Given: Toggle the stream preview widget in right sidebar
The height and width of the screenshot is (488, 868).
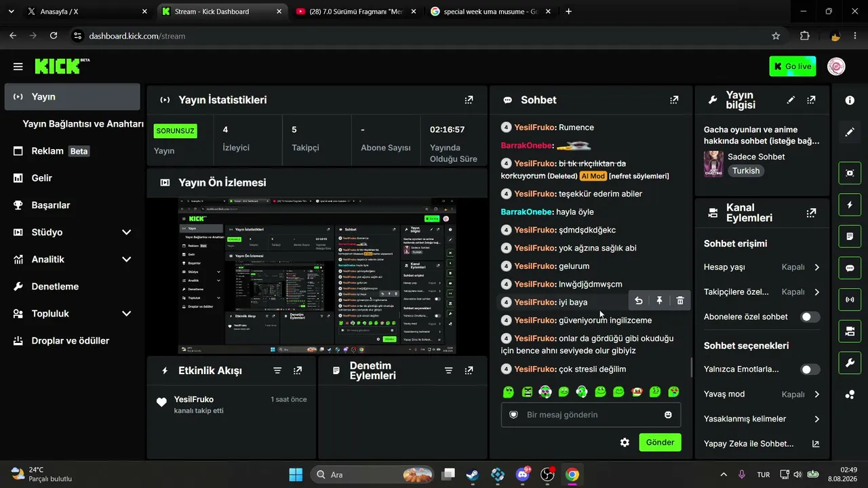Looking at the screenshot, I should pos(850,173).
